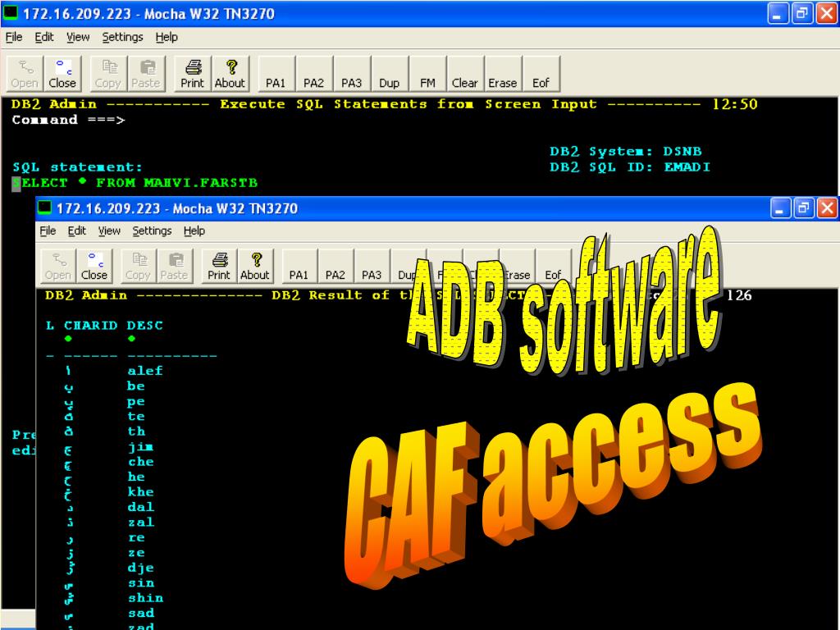This screenshot has height=630, width=840.
Task: Send PA3 key in the back window
Action: tap(351, 73)
